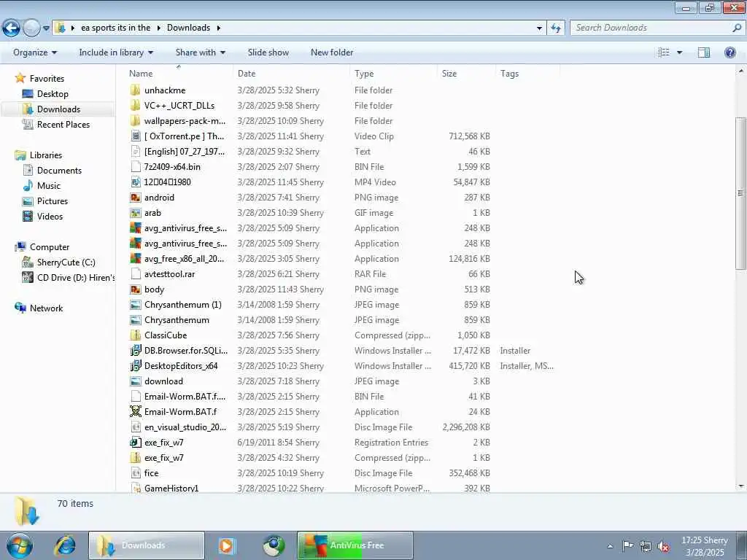The height and width of the screenshot is (560, 747).
Task: Click the New folder button
Action: coord(332,52)
